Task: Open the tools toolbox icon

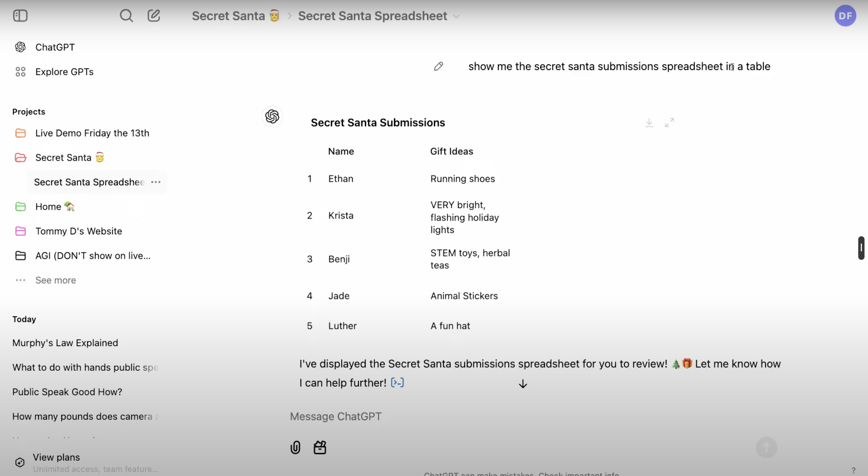Action: point(320,447)
